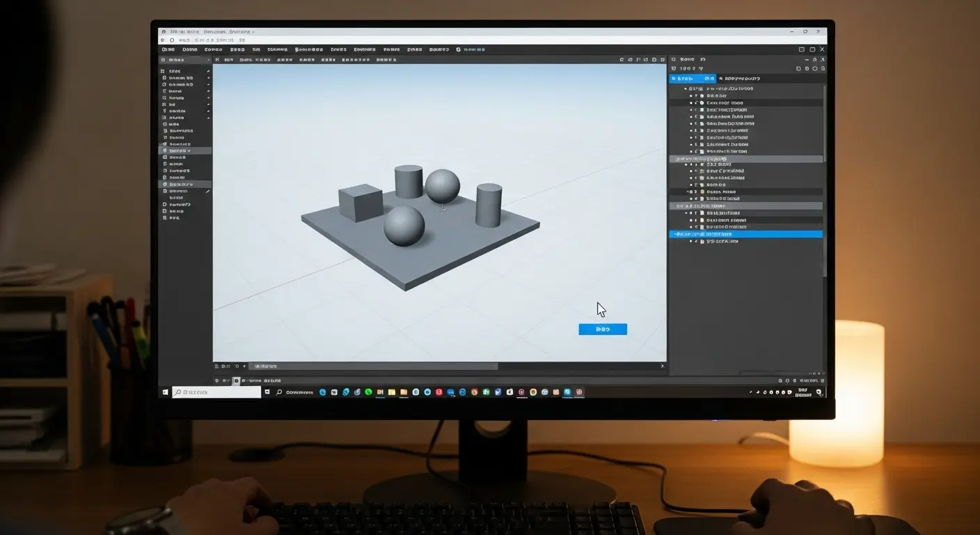
Task: Enable the checkbox beside the last tree item
Action: [x=691, y=242]
